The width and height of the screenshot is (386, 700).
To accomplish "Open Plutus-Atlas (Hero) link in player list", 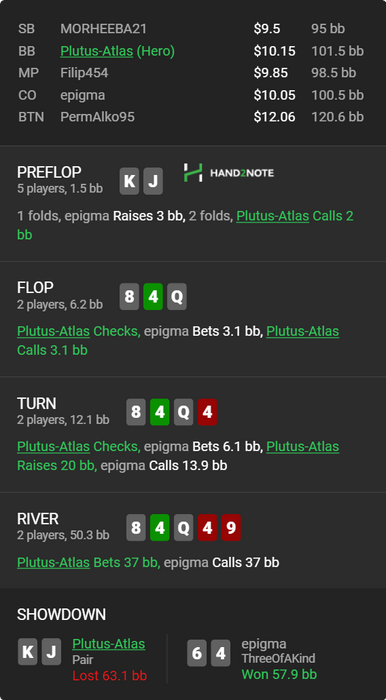I will [117, 51].
